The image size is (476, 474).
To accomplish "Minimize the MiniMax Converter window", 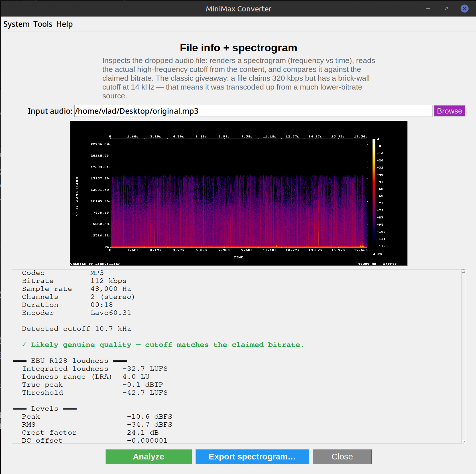I will 428,9.
